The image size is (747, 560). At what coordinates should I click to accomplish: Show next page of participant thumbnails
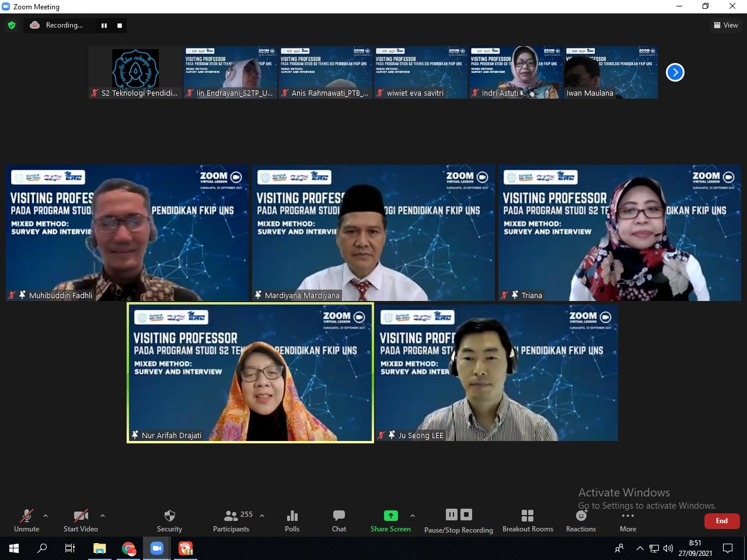(x=675, y=72)
